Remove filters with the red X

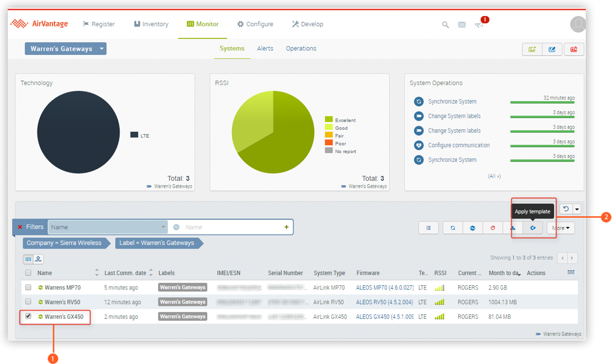(20, 227)
